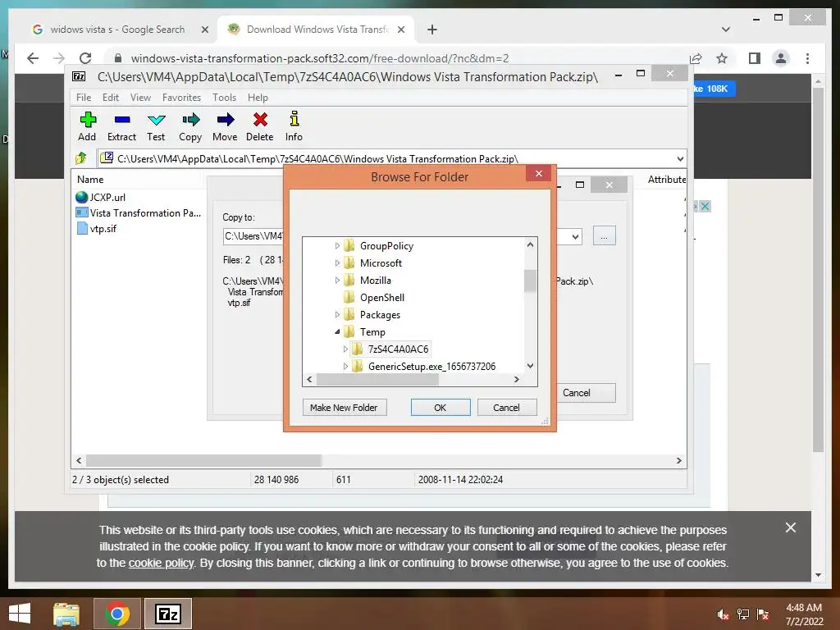Click Make New Folder button
This screenshot has width=840, height=630.
coord(344,408)
